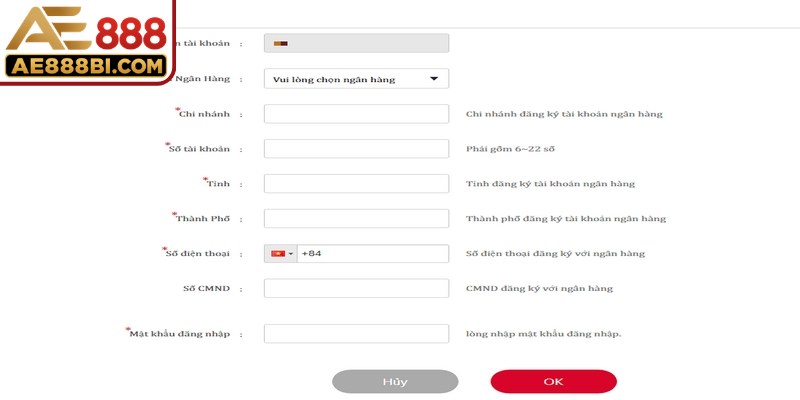Click the Chi nhánh input field
Viewport: 800px width, 400px height.
click(356, 114)
